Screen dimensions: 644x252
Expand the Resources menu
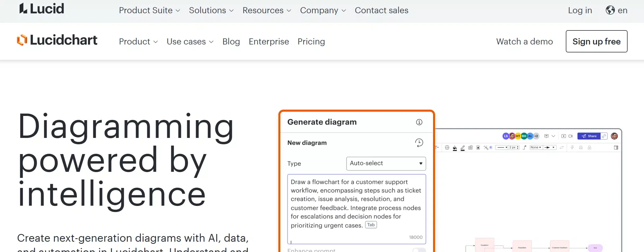(267, 10)
